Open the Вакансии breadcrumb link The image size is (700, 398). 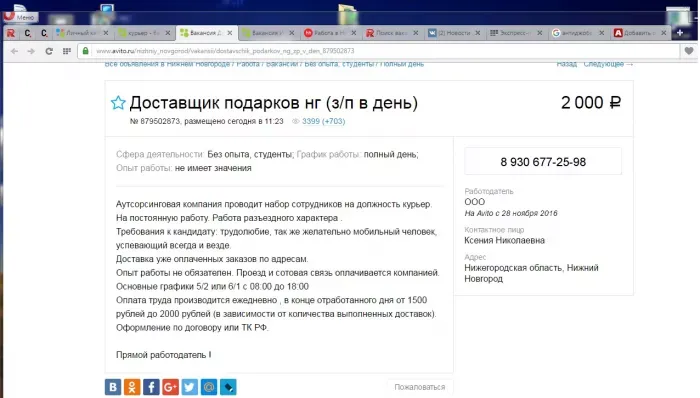click(x=282, y=64)
